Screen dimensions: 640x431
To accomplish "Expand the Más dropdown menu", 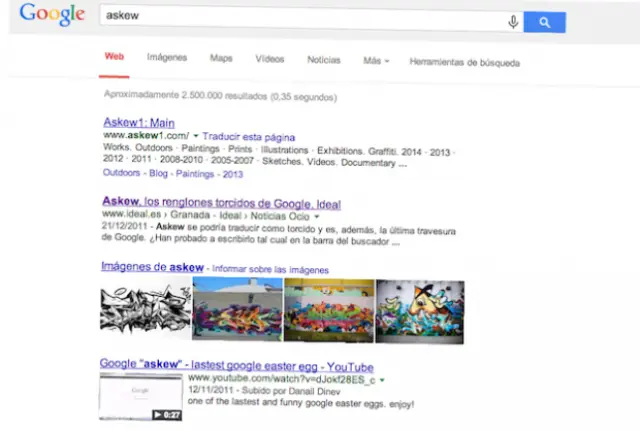I will (x=376, y=60).
